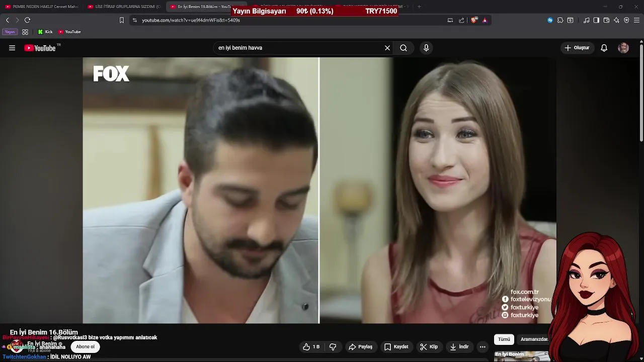
Task: Click the 'En İyi Benim 16.Bölüm' title text
Action: 44,332
